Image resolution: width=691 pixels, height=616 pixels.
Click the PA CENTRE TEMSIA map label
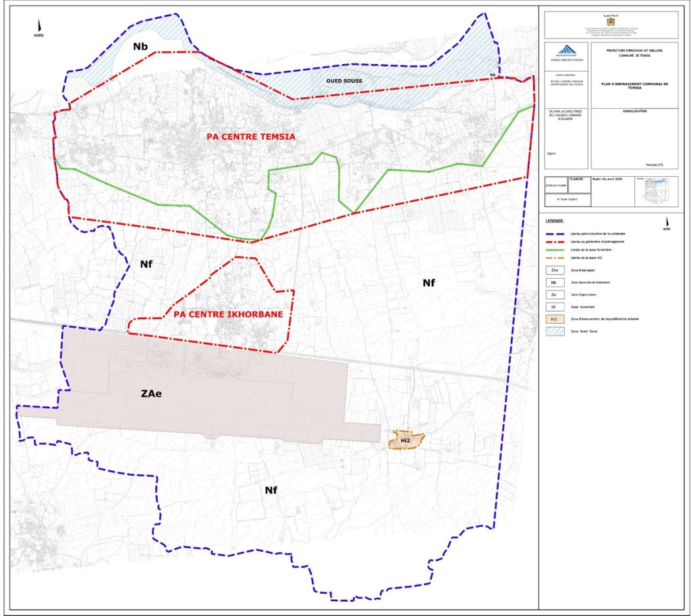coord(250,137)
